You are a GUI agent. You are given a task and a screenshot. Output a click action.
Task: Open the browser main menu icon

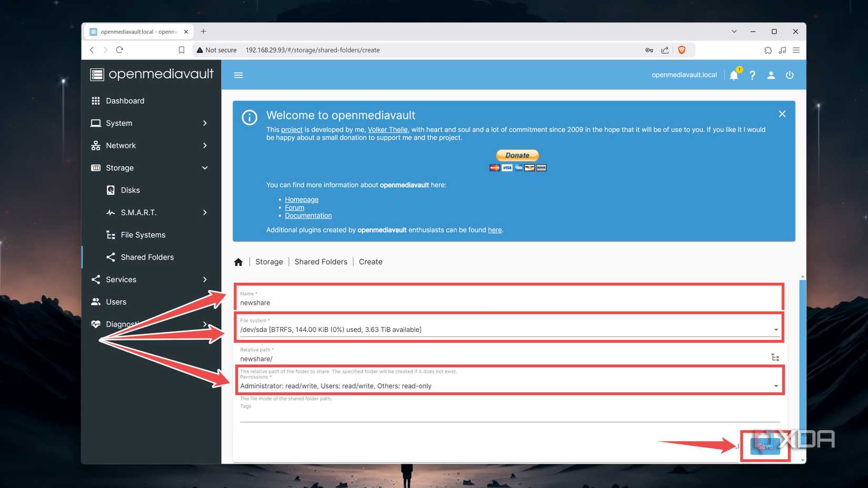pos(796,50)
